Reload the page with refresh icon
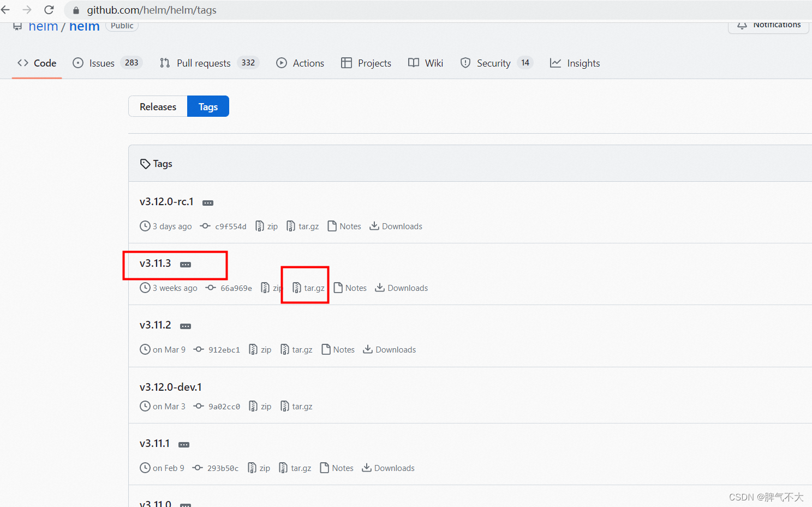 point(49,10)
